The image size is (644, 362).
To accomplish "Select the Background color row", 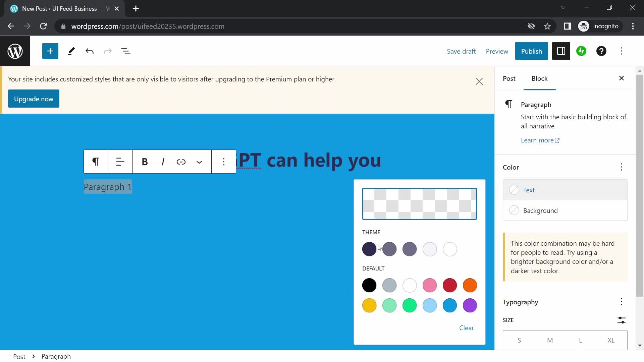I will (565, 210).
